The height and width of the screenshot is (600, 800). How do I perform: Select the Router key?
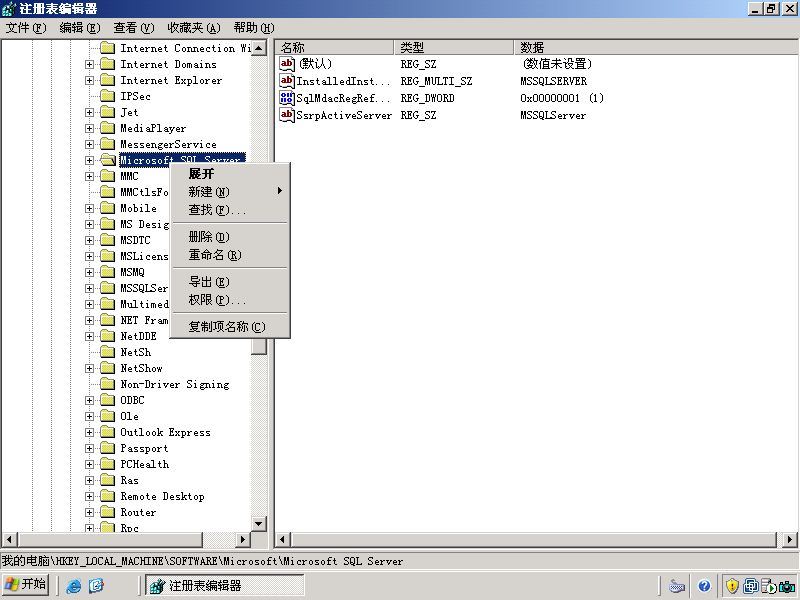click(x=138, y=512)
